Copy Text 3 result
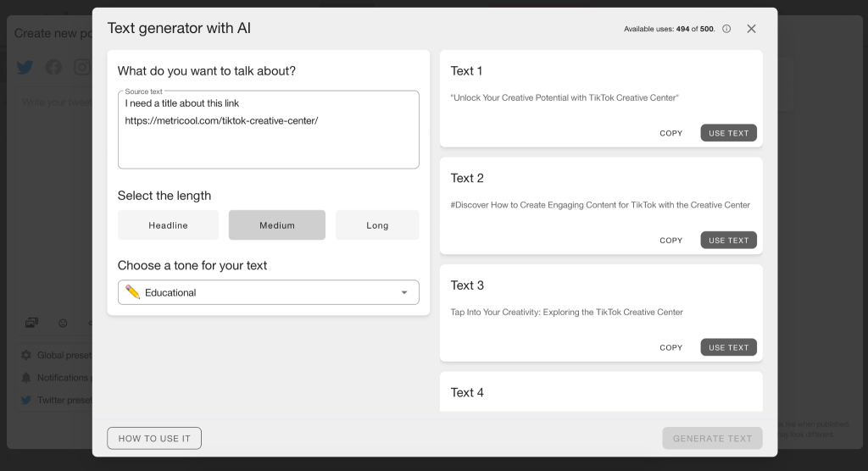 coord(671,347)
